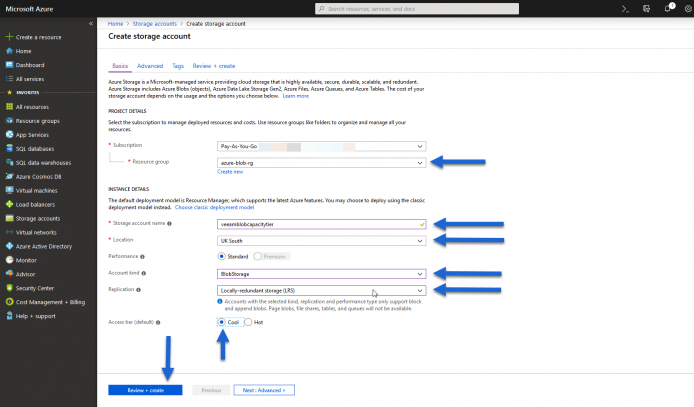Screen dimensions: 694x407
Task: Expand the Resource group dropdown
Action: [x=321, y=163]
